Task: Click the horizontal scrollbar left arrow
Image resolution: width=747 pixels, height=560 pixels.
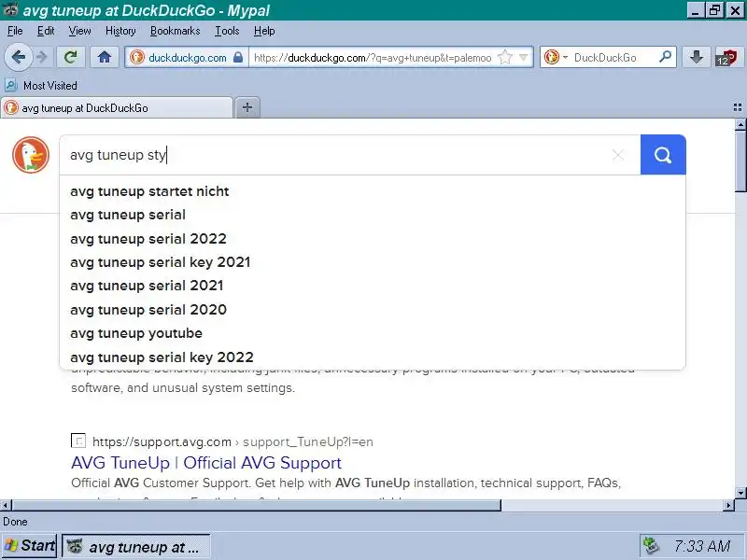Action: 6,505
